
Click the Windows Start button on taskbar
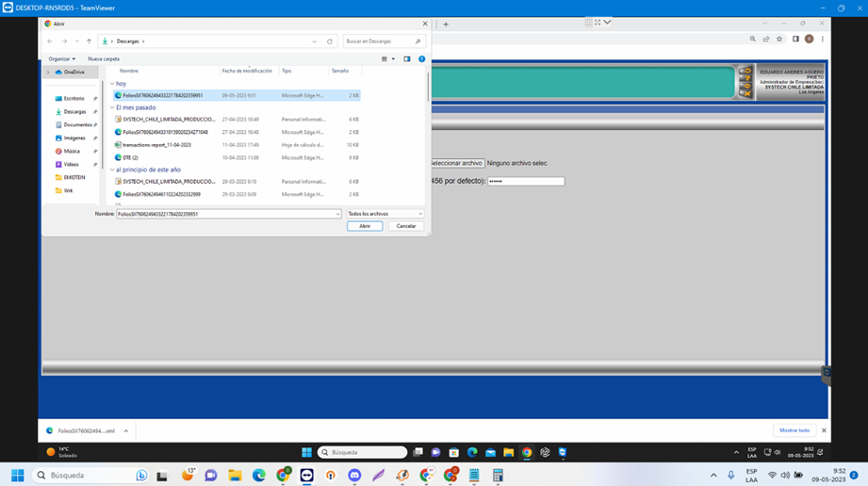coord(17,476)
